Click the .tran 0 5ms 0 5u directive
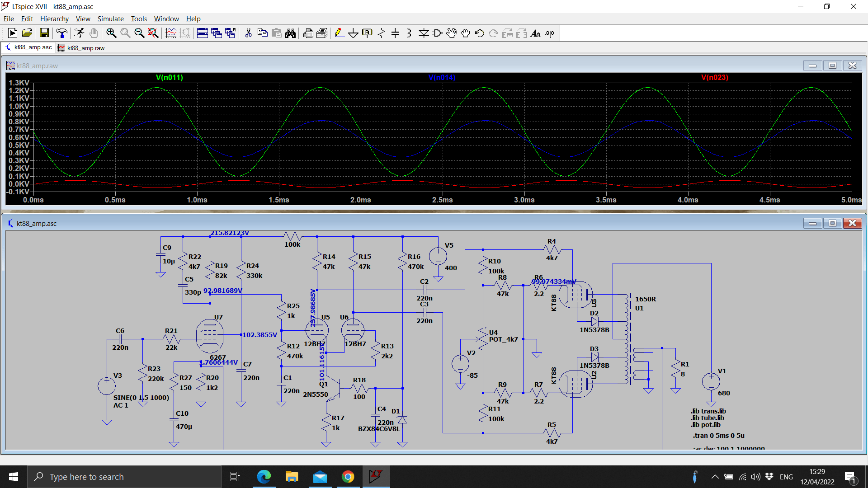 pyautogui.click(x=718, y=436)
